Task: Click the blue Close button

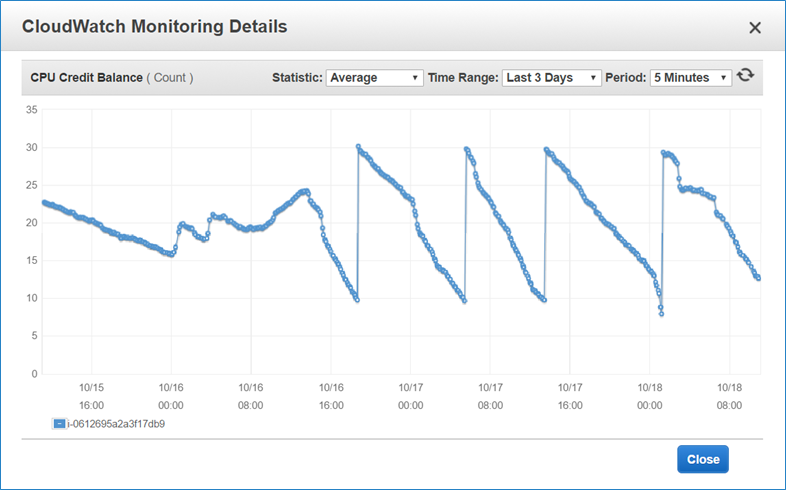Action: click(x=703, y=459)
